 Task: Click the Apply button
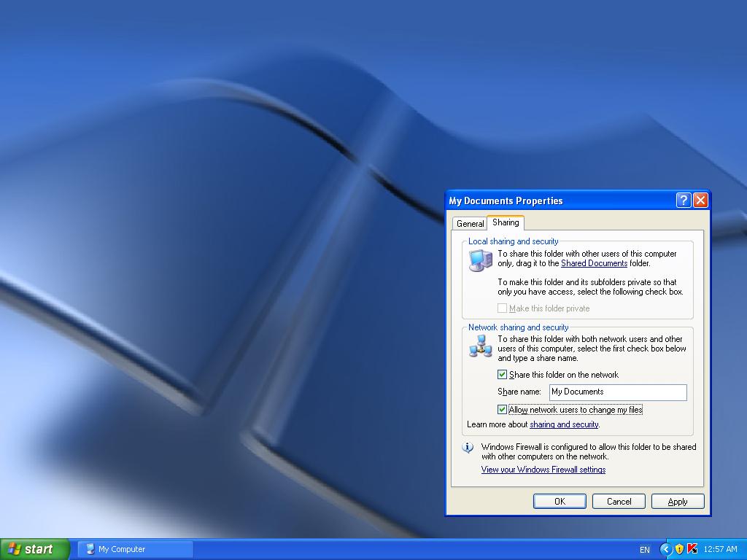coord(677,501)
